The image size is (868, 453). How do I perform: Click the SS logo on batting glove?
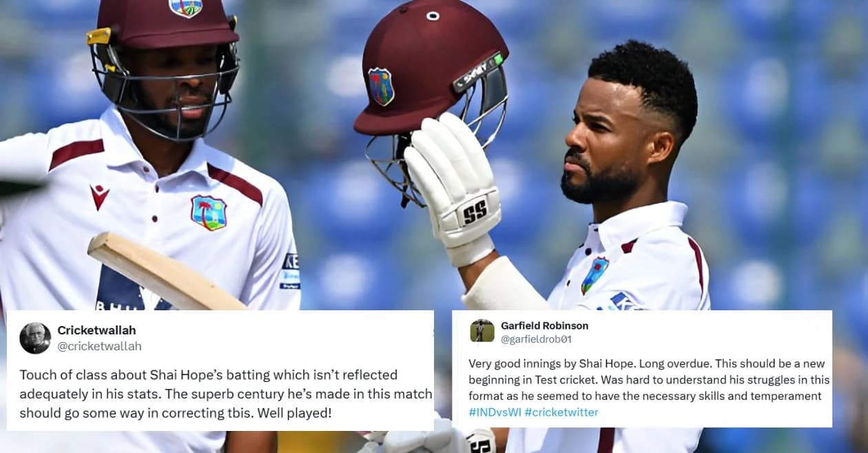475,212
